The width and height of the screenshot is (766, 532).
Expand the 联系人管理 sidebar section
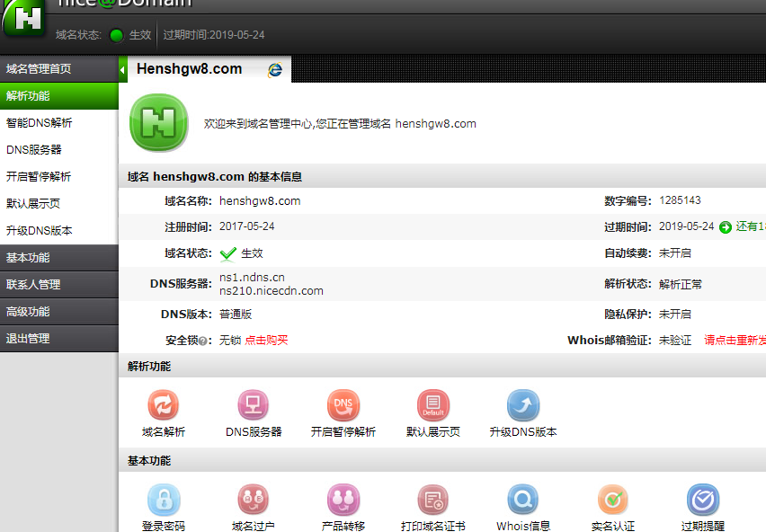(x=59, y=285)
